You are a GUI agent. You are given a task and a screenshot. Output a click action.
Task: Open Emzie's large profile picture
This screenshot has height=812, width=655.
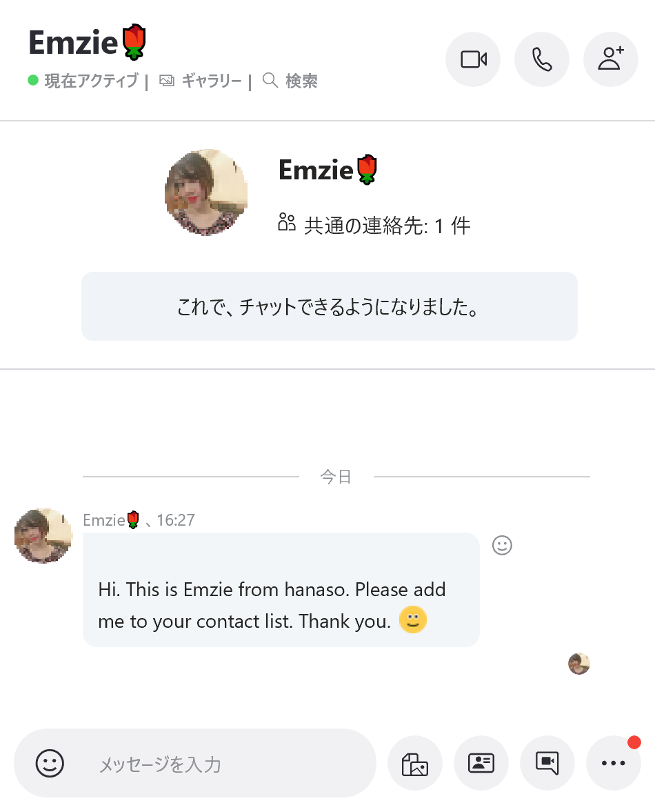tap(206, 192)
